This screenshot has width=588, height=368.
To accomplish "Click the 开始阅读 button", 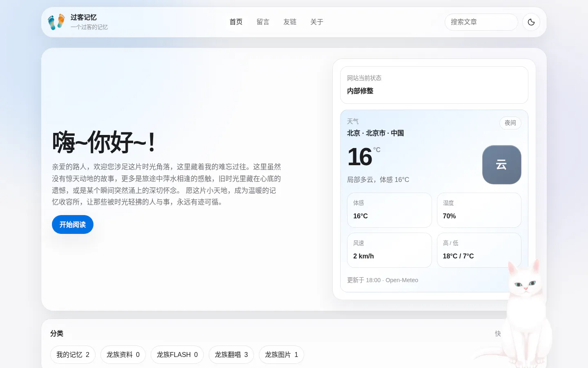I will 73,224.
